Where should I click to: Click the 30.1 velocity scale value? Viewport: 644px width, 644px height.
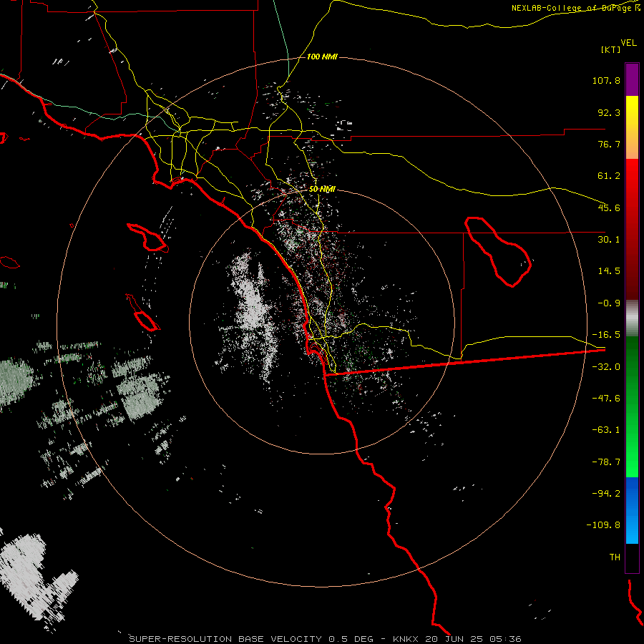click(x=609, y=240)
